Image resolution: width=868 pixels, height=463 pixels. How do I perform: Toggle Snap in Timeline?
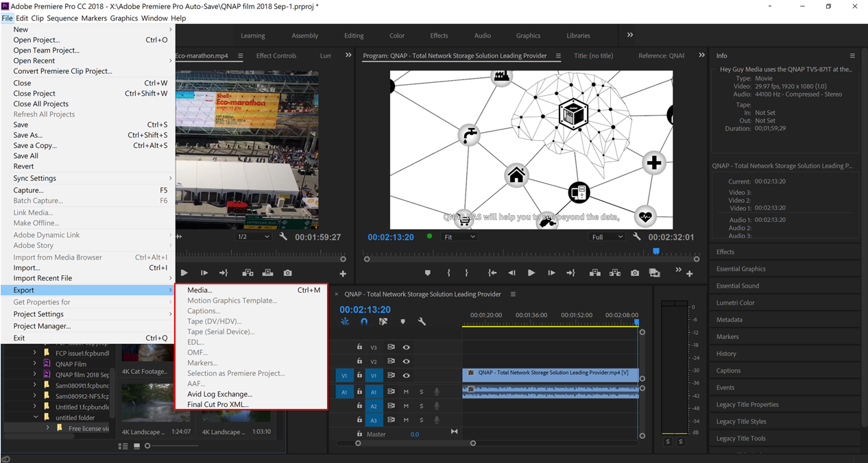(364, 321)
